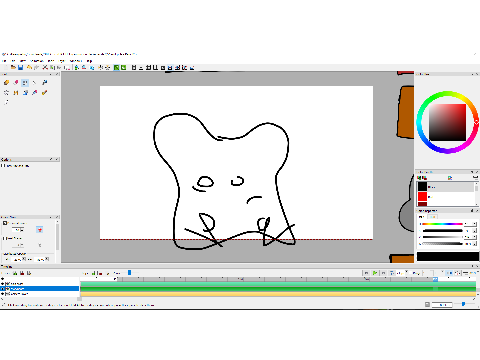Add a keyframe with the green timeline button
This screenshot has height=360, width=480.
(x=94, y=273)
